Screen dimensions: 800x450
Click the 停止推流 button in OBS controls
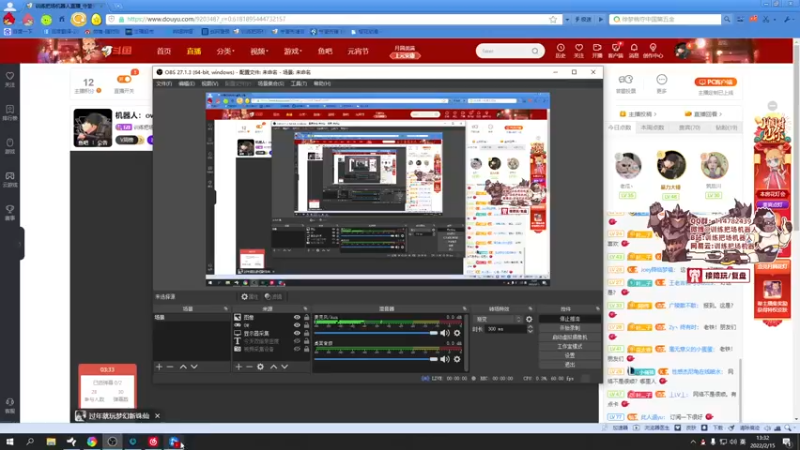570,319
